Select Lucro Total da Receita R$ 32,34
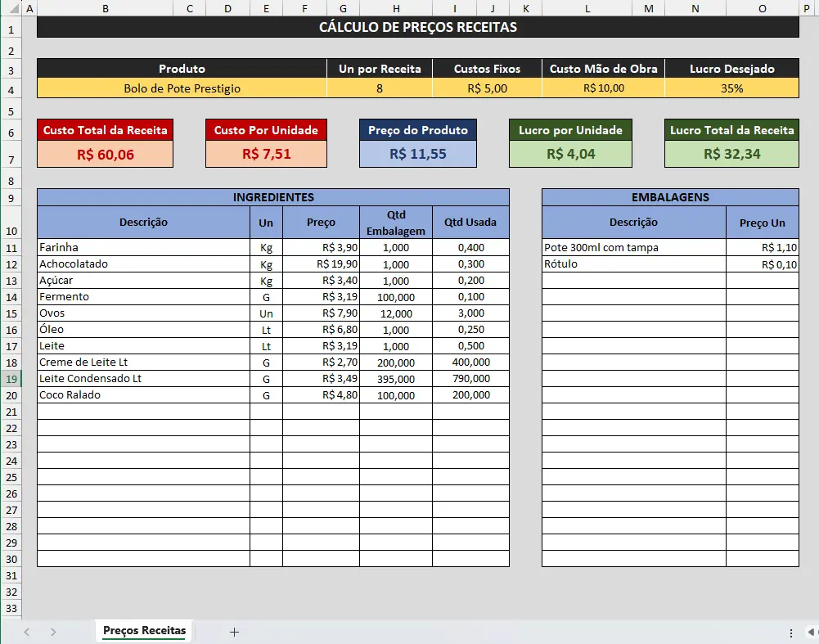This screenshot has height=644, width=819. [x=731, y=154]
